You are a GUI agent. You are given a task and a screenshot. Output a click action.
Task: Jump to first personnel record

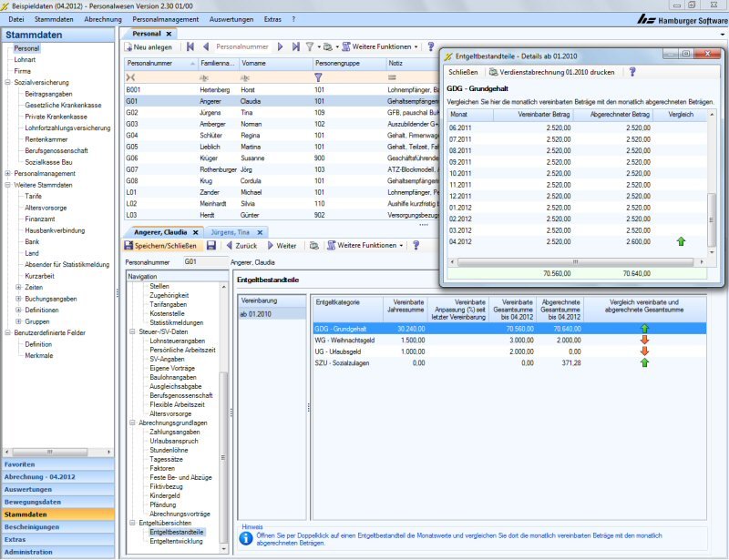tap(190, 46)
